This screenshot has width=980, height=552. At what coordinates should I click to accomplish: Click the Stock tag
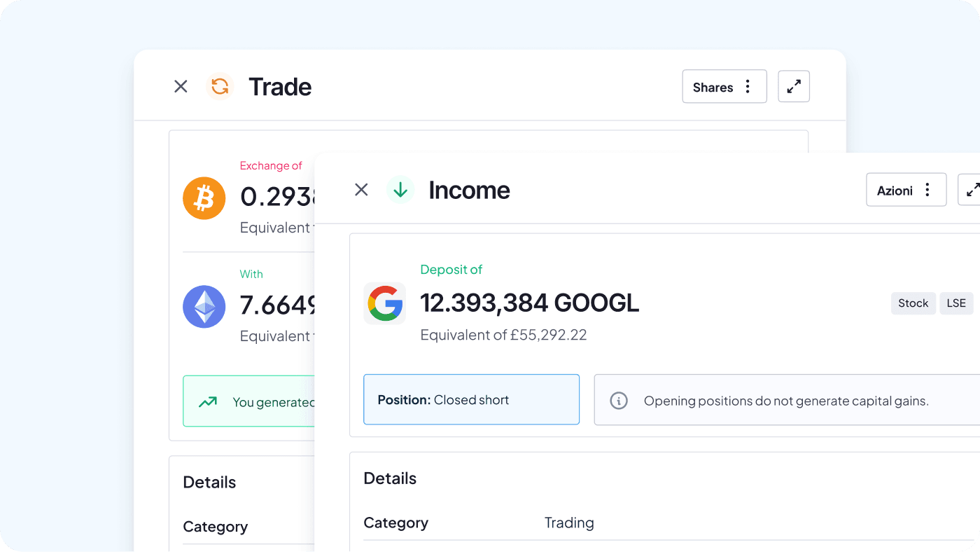tap(913, 303)
